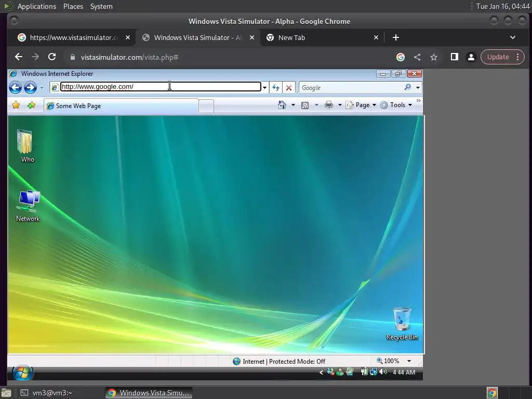Refresh the page in Internet Explorer
Screen dimensions: 532x399
tap(276, 87)
